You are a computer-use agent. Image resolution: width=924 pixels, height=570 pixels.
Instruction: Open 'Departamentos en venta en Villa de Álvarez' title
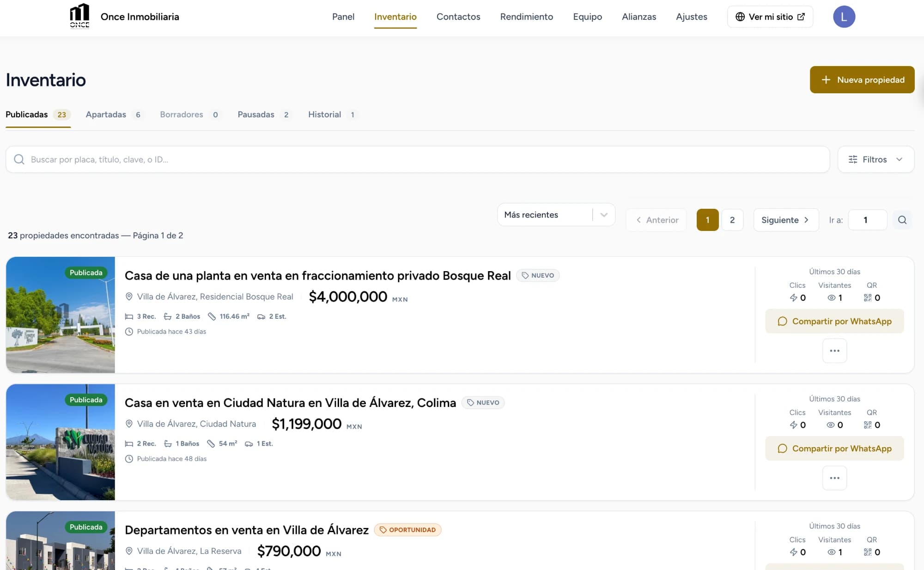(246, 530)
